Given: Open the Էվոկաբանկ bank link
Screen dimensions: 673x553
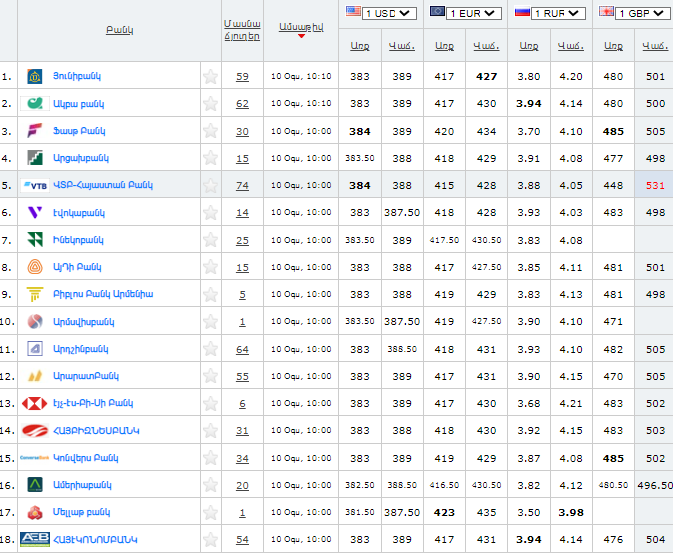Looking at the screenshot, I should click(79, 213).
